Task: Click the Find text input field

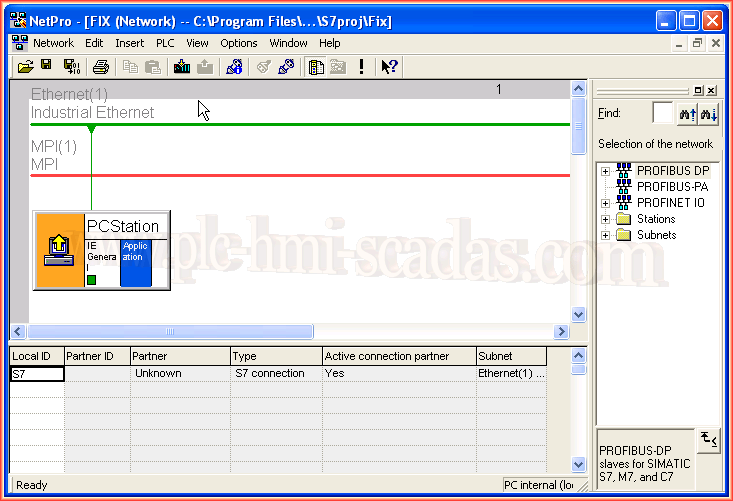Action: click(x=662, y=114)
